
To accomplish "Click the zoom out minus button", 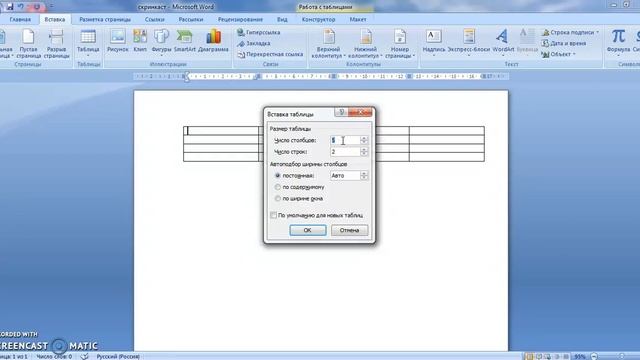I will 594,356.
